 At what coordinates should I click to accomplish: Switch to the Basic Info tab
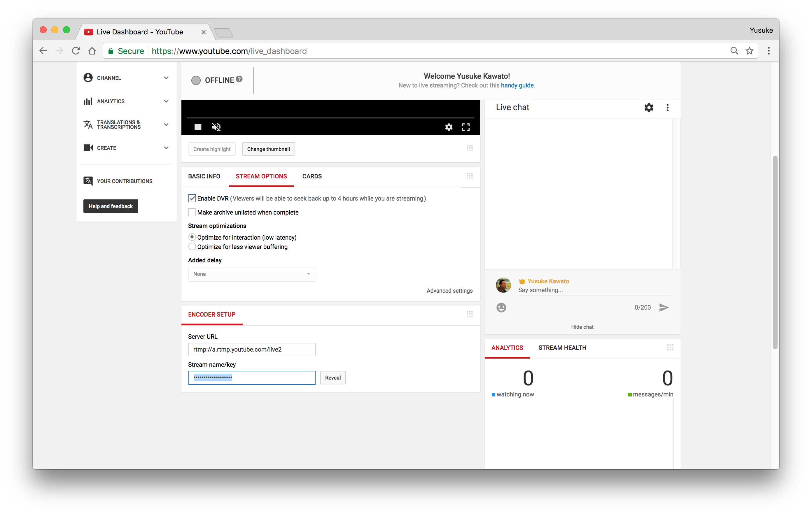(204, 176)
